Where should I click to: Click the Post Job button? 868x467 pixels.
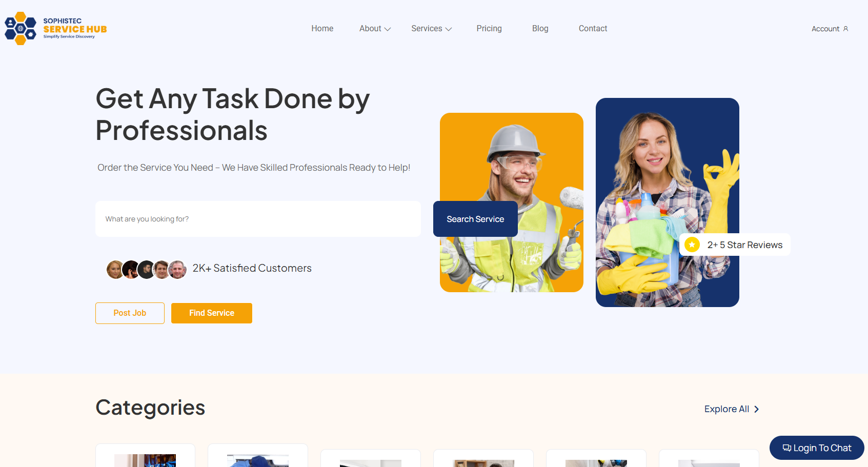click(130, 313)
